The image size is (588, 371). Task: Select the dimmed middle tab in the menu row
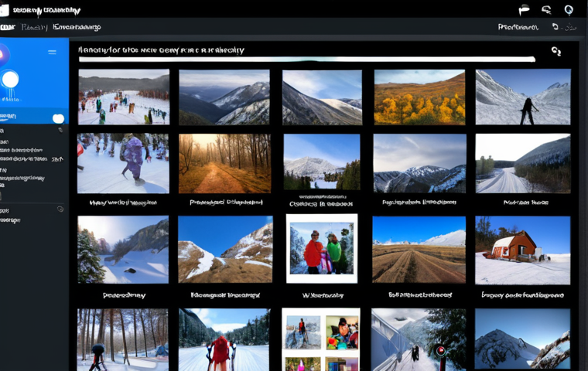pos(35,27)
